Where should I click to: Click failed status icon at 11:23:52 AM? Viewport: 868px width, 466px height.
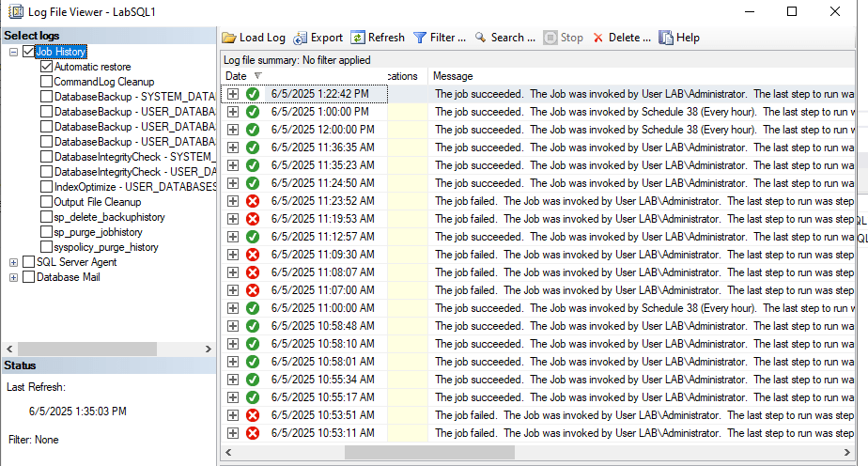click(253, 201)
